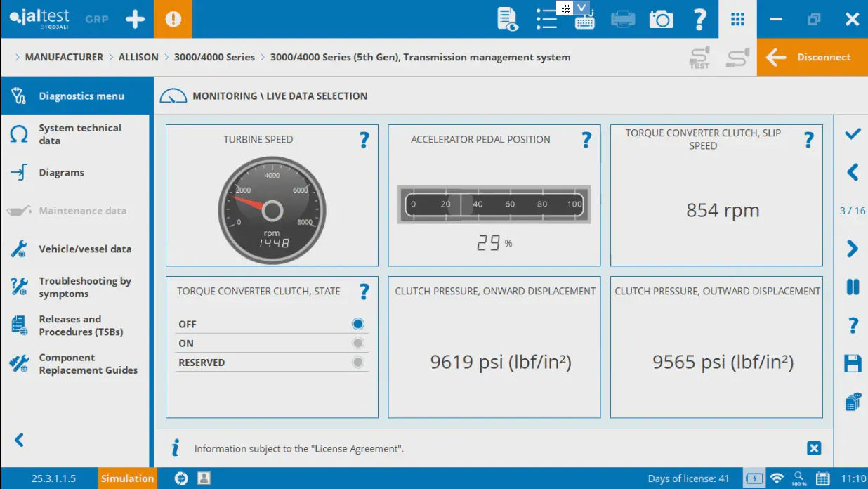
Task: Click the 9619 psi clutch pressure value
Action: (x=501, y=362)
